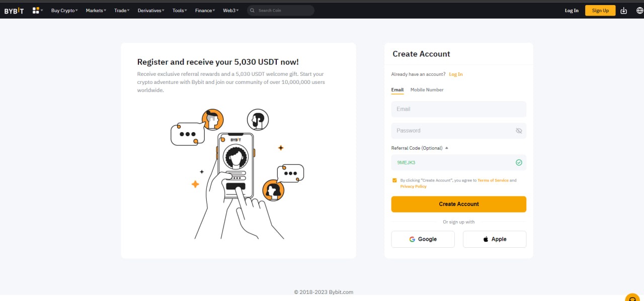Click the Search Coin box
The image size is (644, 301).
281,11
